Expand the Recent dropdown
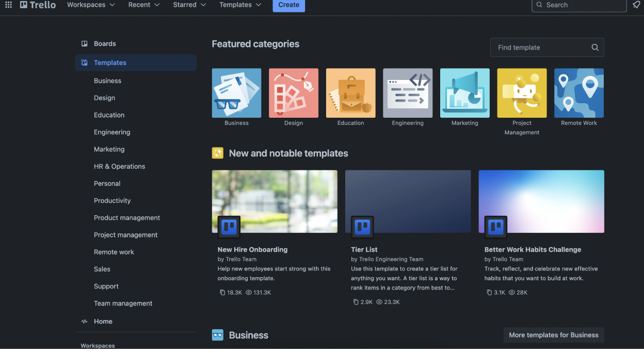This screenshot has height=353, width=644. pos(144,5)
